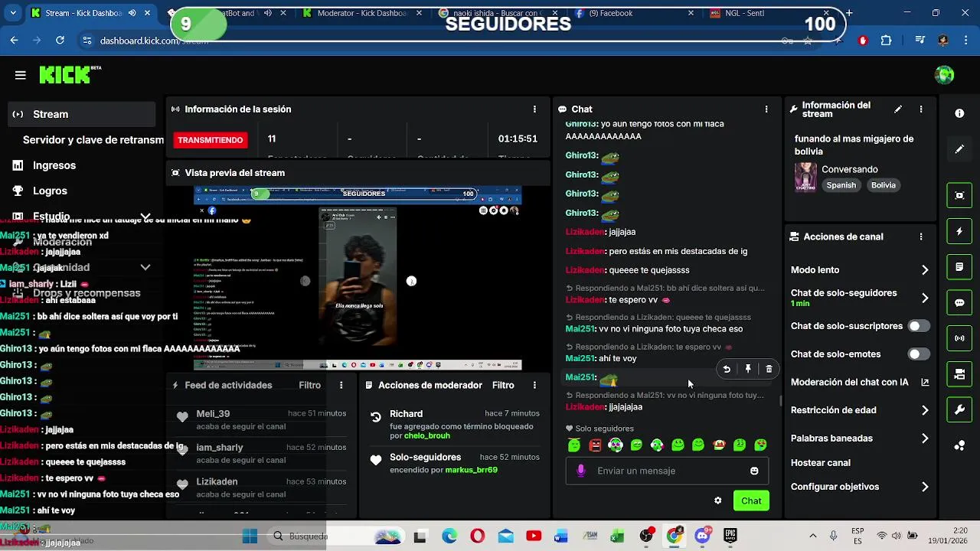Switch to Moderator - Kick Dashboard browser tab
The height and width of the screenshot is (551, 980).
(361, 13)
